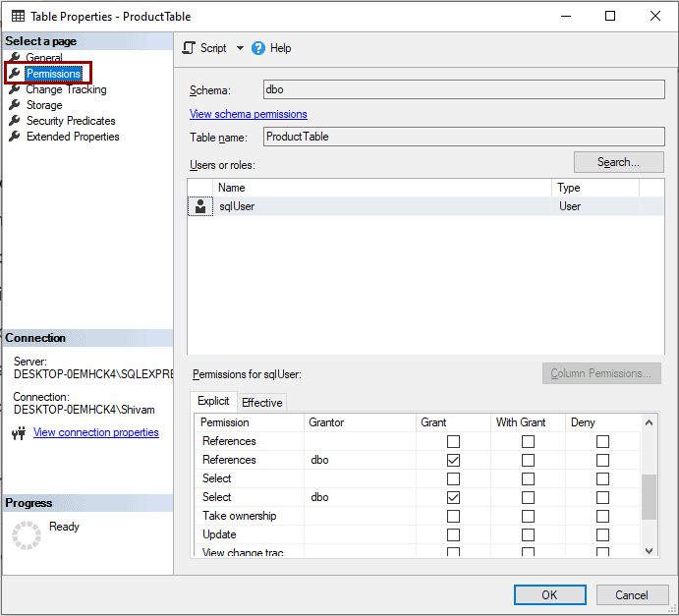Click the Script scroll icon
The height and width of the screenshot is (616, 679).
[x=189, y=47]
